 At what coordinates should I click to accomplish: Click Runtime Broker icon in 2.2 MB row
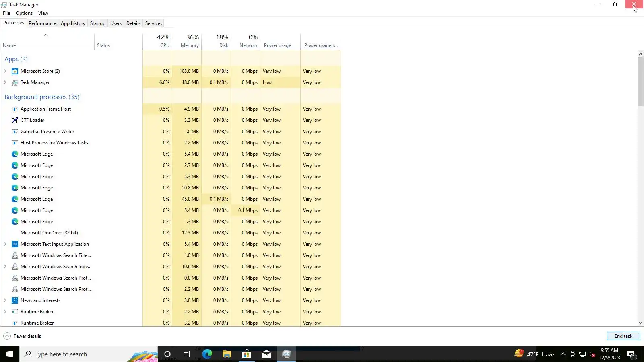tap(15, 312)
